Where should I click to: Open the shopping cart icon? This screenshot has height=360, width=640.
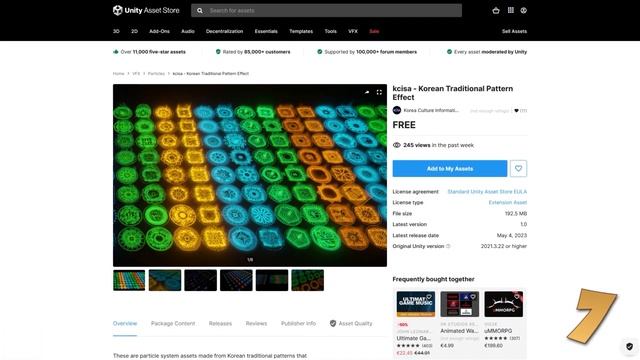tap(496, 11)
